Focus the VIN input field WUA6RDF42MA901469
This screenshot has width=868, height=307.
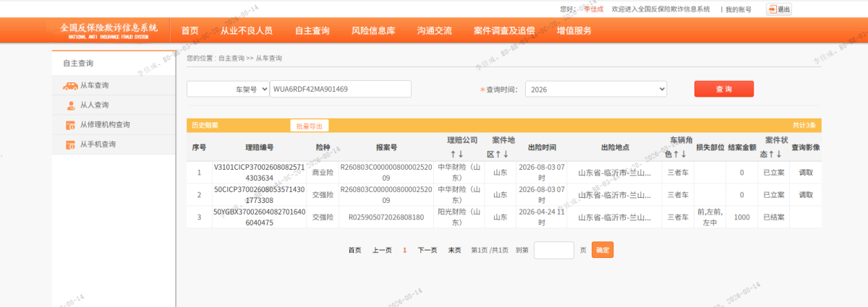point(341,89)
